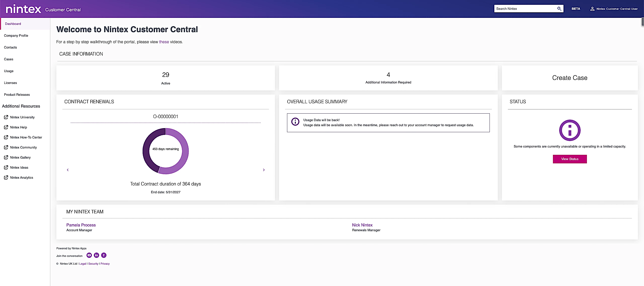Click the contract days remaining donut chart
This screenshot has width=644, height=286.
(x=166, y=151)
